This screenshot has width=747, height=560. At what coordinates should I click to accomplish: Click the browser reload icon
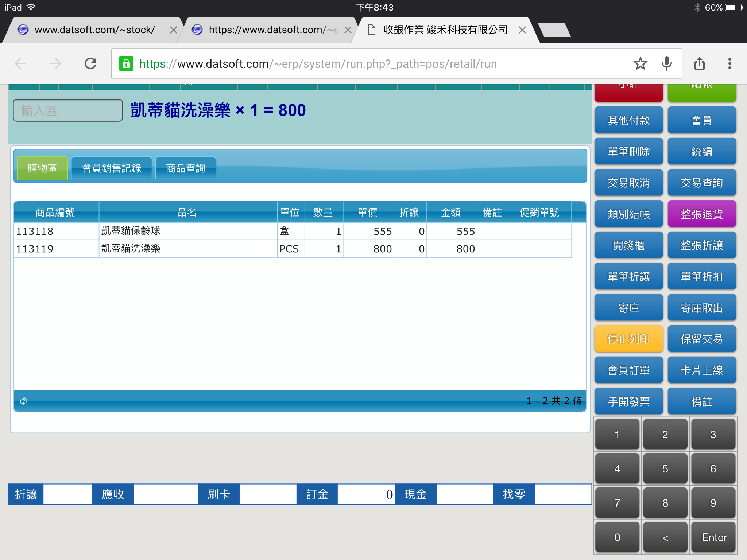point(90,64)
